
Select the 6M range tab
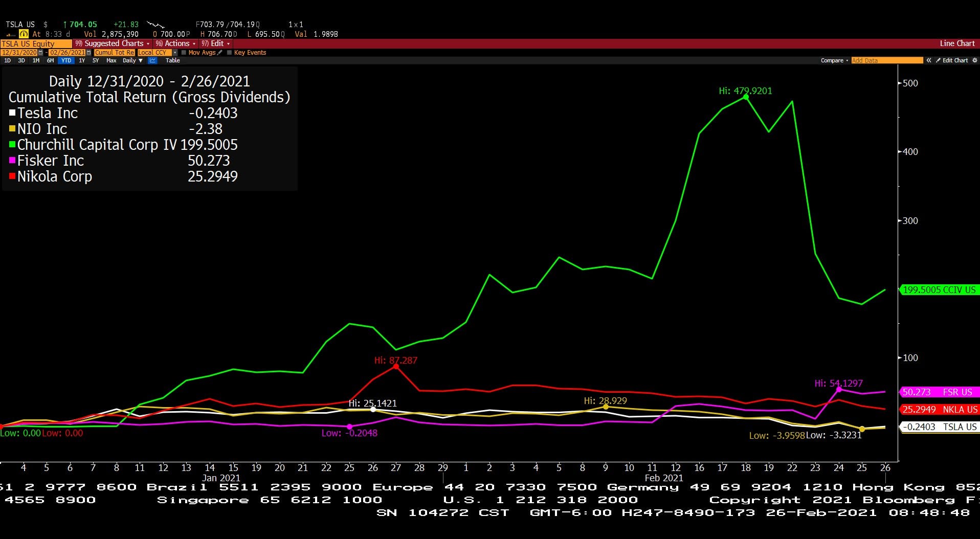pyautogui.click(x=50, y=60)
